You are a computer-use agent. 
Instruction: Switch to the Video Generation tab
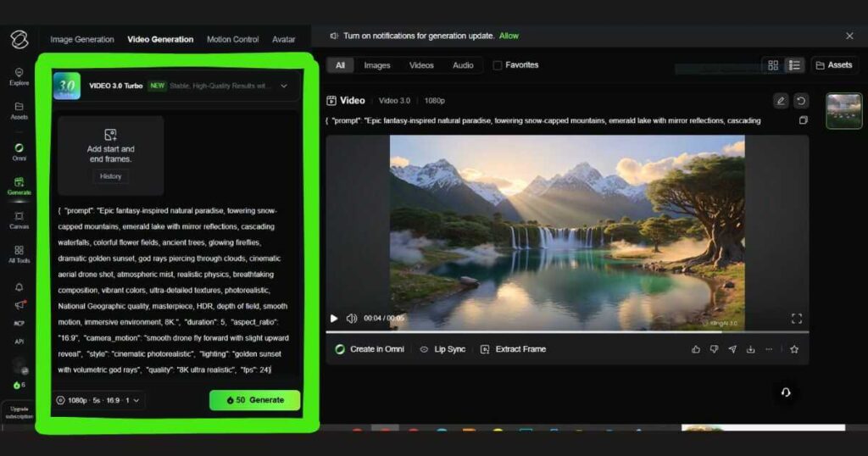(x=160, y=39)
